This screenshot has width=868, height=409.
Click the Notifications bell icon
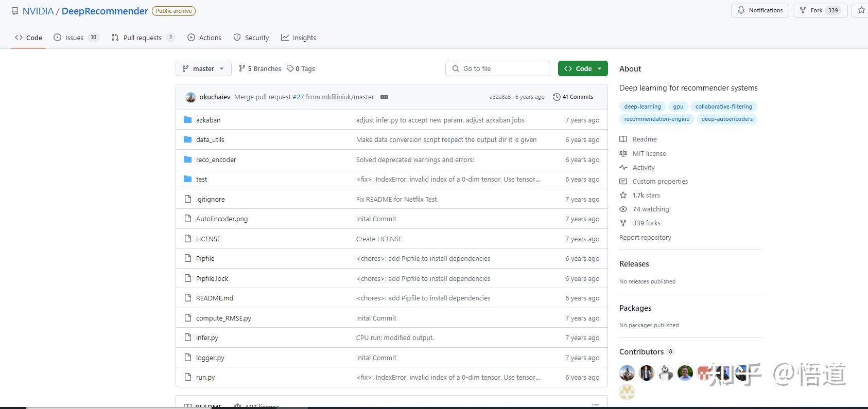tap(741, 10)
